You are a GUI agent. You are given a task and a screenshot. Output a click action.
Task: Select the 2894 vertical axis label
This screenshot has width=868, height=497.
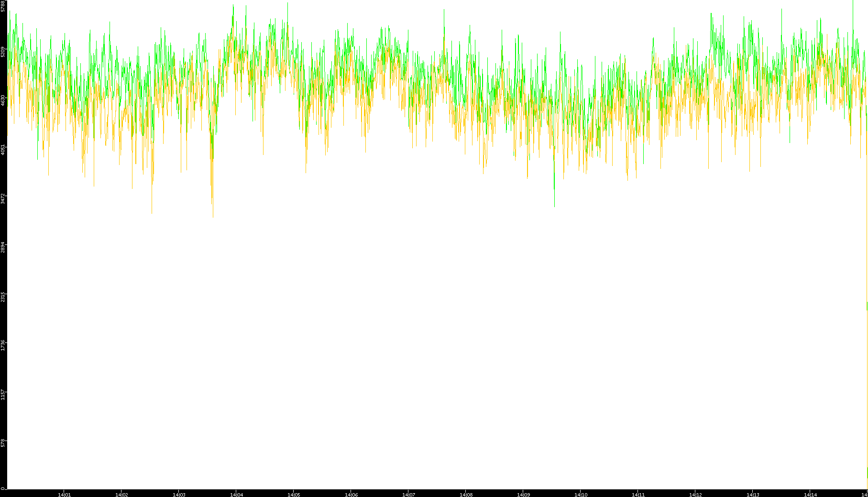click(x=3, y=247)
